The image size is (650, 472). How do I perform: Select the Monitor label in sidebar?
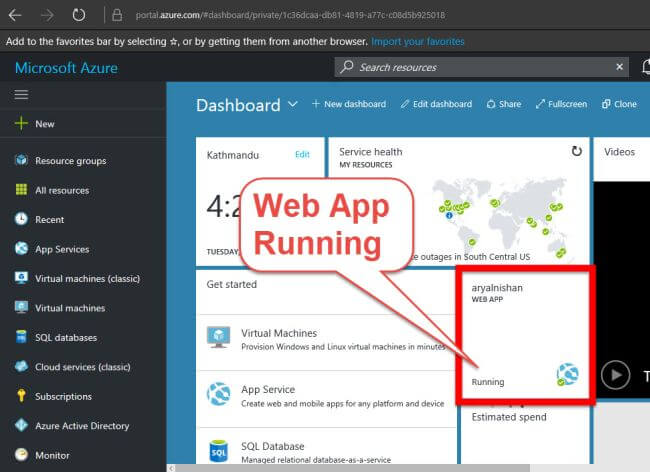click(x=52, y=455)
